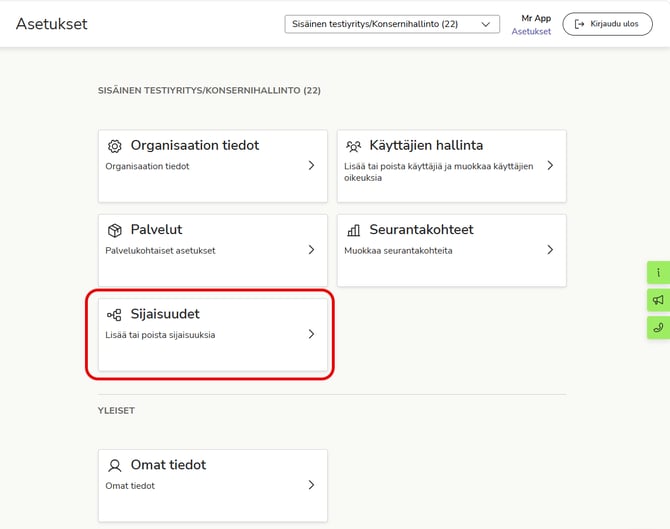The width and height of the screenshot is (670, 529).
Task: Click 'Organisaation tiedot' description under the heading
Action: pyautogui.click(x=147, y=166)
